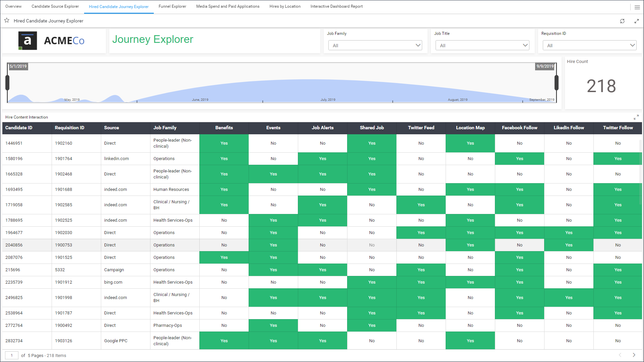Sort by Benefits column header
Image resolution: width=644 pixels, height=362 pixels.
tap(224, 128)
